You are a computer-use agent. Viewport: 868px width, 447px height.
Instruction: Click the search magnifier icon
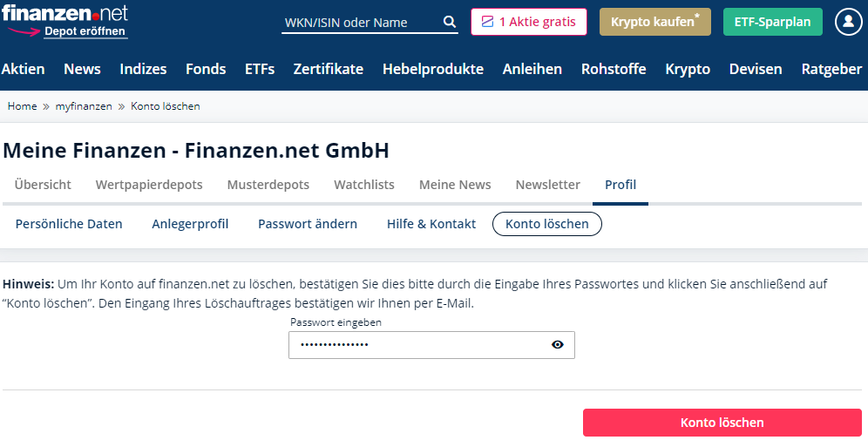pyautogui.click(x=450, y=22)
